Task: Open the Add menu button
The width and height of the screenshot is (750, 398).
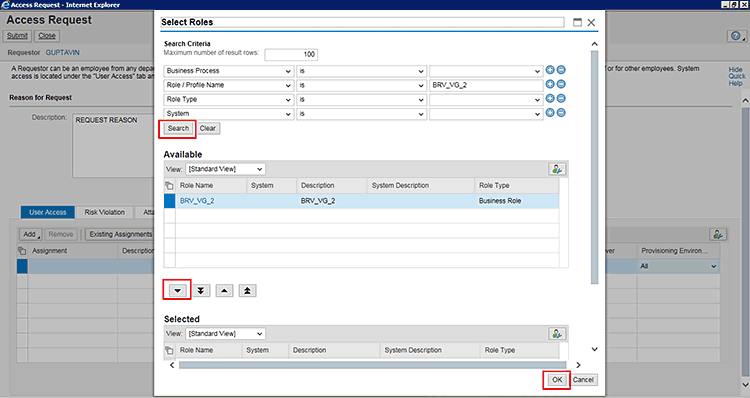Action: point(31,234)
